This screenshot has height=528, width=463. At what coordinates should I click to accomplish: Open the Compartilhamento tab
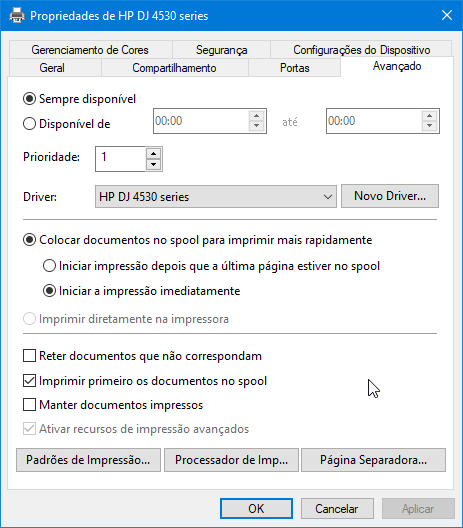[x=175, y=68]
